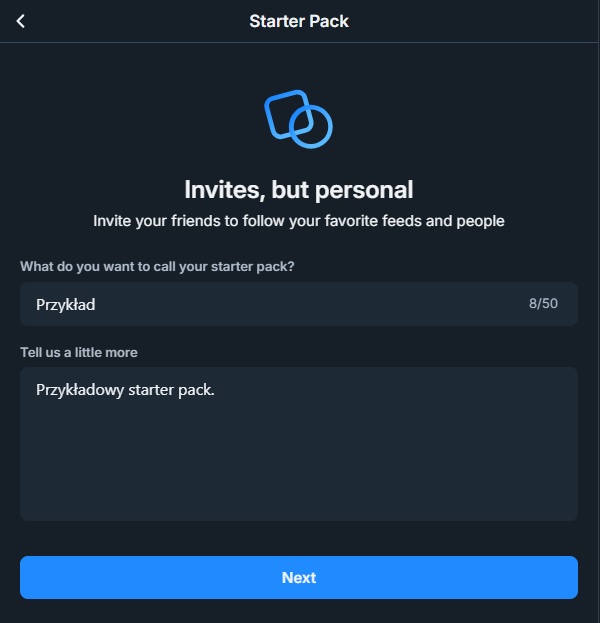Screen dimensions: 600x623
Task: Click the "Tell us a little more" label
Action: (79, 352)
